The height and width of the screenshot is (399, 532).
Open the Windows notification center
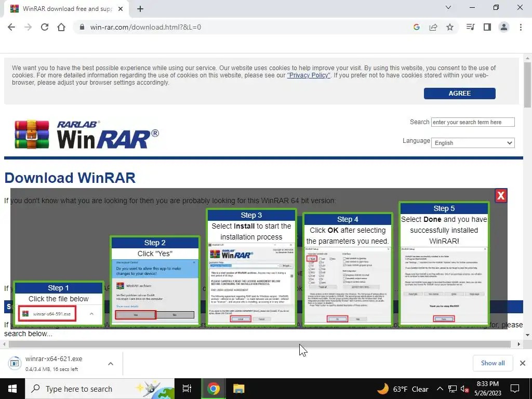coord(515,389)
